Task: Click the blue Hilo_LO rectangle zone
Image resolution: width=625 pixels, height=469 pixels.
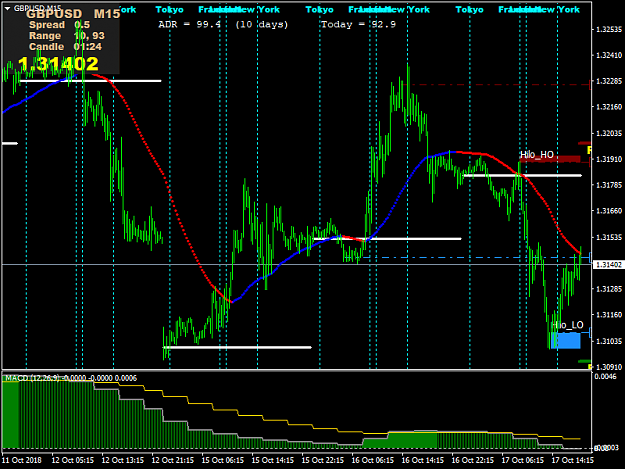Action: (x=565, y=340)
